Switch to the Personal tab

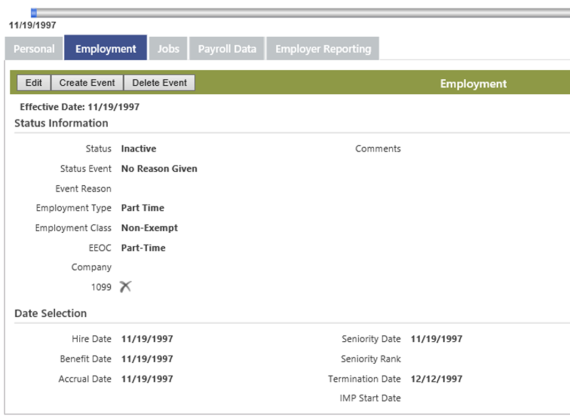(x=34, y=49)
